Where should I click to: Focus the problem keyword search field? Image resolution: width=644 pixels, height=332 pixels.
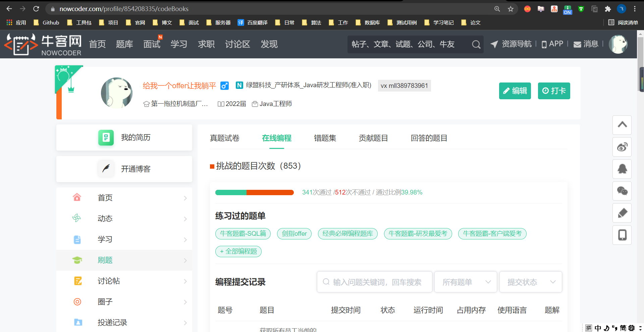pos(375,282)
